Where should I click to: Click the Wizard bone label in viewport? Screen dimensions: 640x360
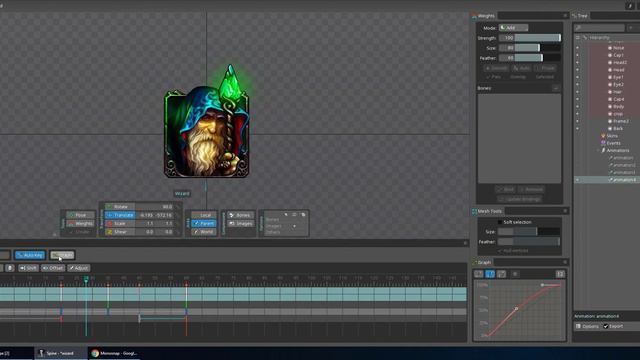tap(182, 193)
